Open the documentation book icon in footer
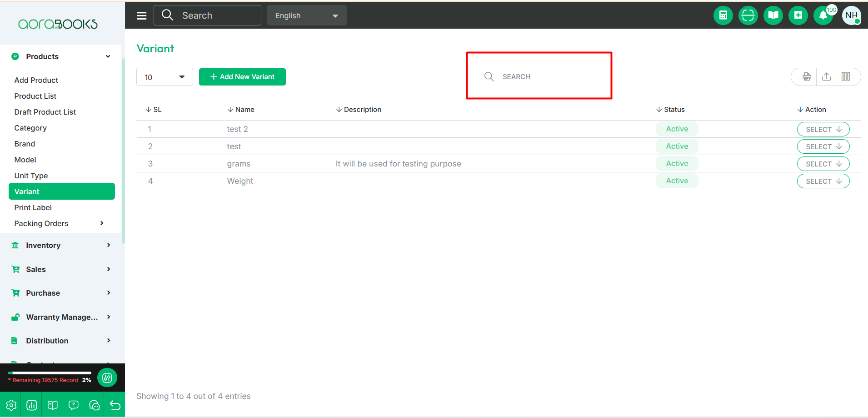Image resolution: width=868 pixels, height=418 pixels. (53, 405)
